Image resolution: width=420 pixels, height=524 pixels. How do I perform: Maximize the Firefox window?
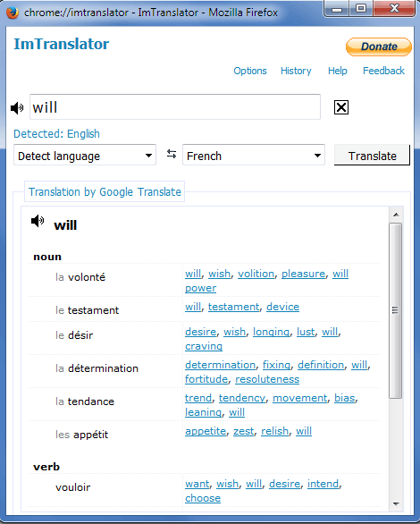click(x=361, y=9)
